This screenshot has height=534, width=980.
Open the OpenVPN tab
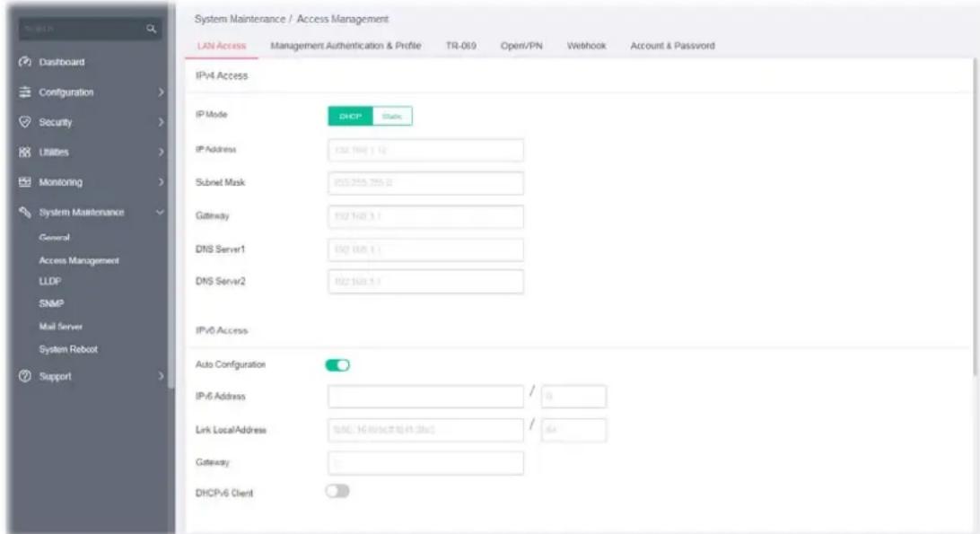[521, 46]
